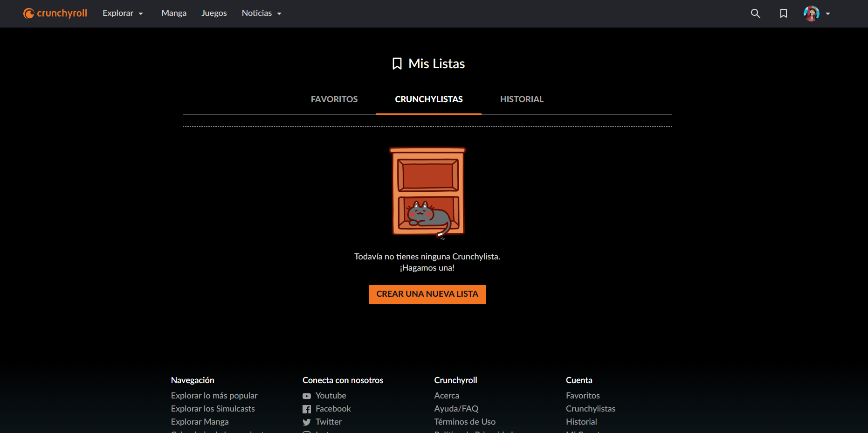Click 'Todavía no tienes ninguna Crunchylista.' text
Screen dimensions: 868x433
coord(427,257)
